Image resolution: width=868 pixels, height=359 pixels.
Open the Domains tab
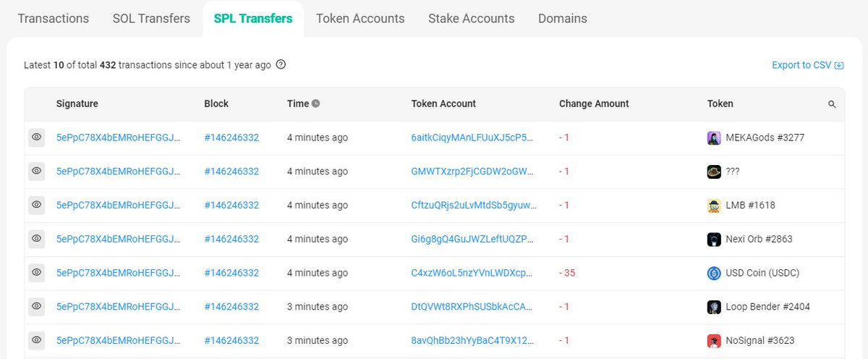tap(563, 19)
